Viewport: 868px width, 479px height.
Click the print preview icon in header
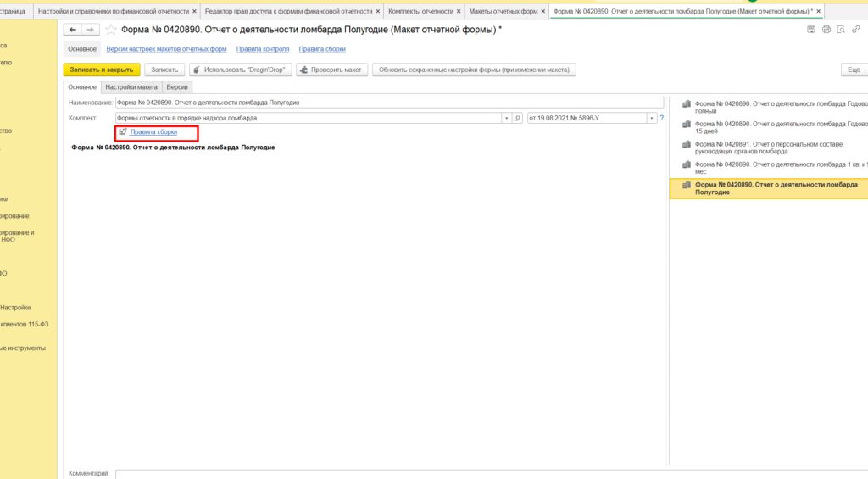pos(840,30)
